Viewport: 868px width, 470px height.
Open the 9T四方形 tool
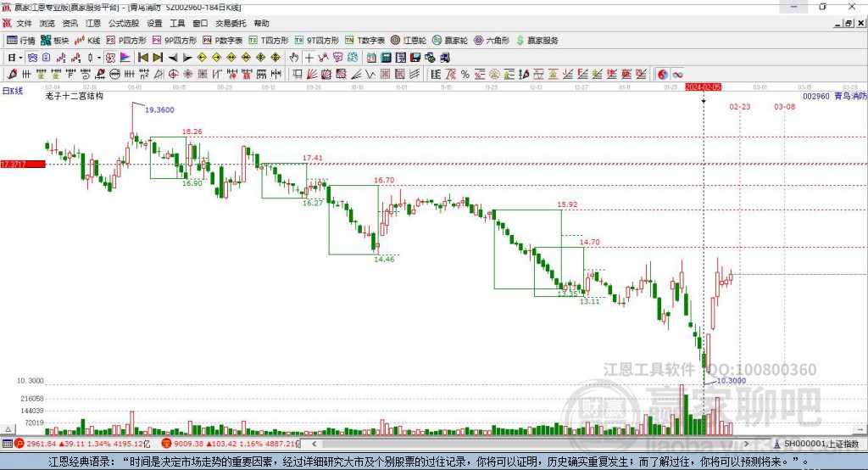tap(317, 41)
